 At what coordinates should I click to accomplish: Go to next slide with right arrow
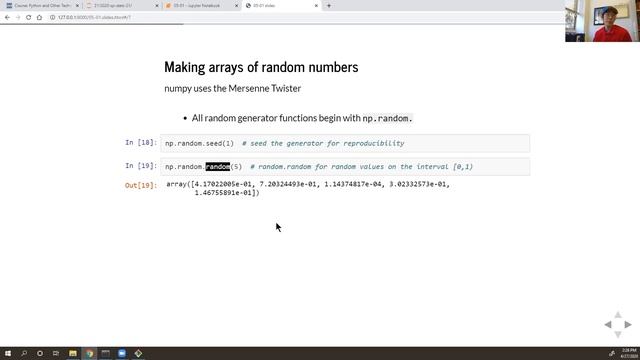(628, 325)
